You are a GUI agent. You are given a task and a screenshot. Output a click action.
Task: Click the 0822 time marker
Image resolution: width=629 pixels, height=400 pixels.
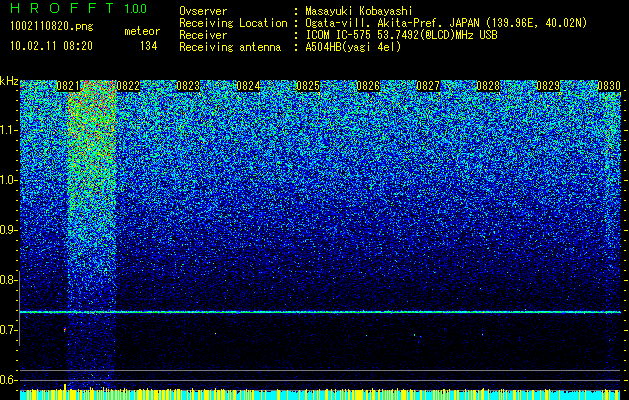128,86
